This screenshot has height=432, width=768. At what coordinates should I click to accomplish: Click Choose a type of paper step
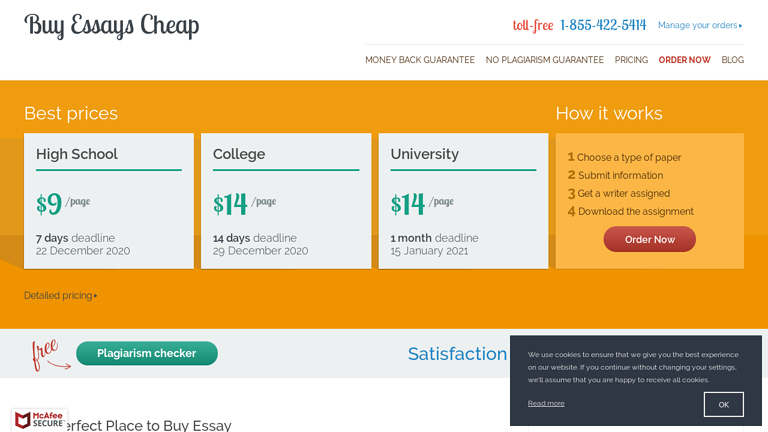629,157
